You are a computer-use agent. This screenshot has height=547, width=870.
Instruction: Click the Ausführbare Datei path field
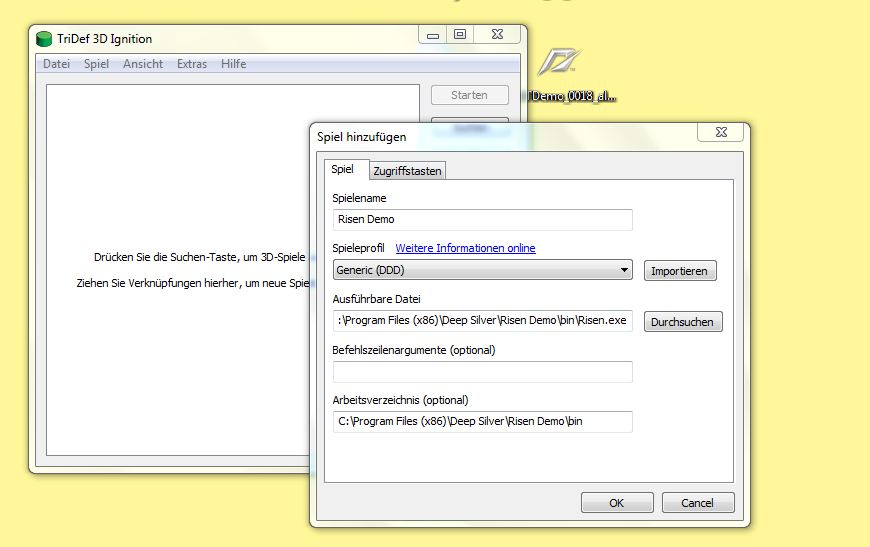coord(482,321)
